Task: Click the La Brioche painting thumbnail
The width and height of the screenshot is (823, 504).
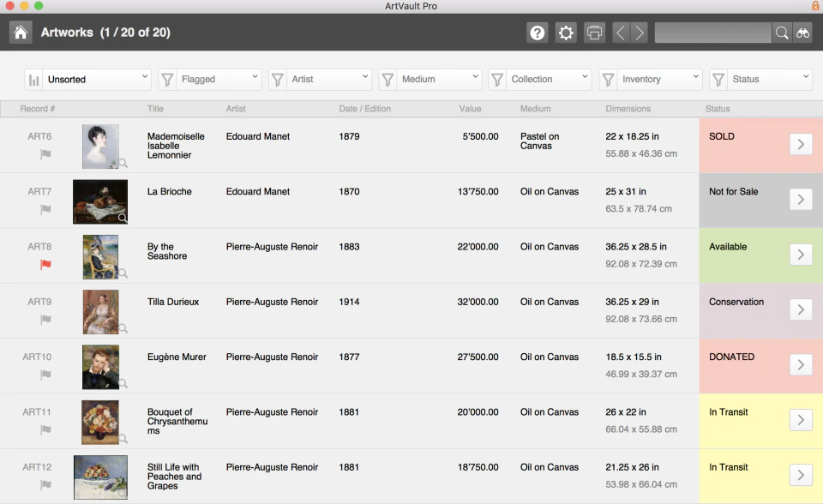Action: (100, 201)
